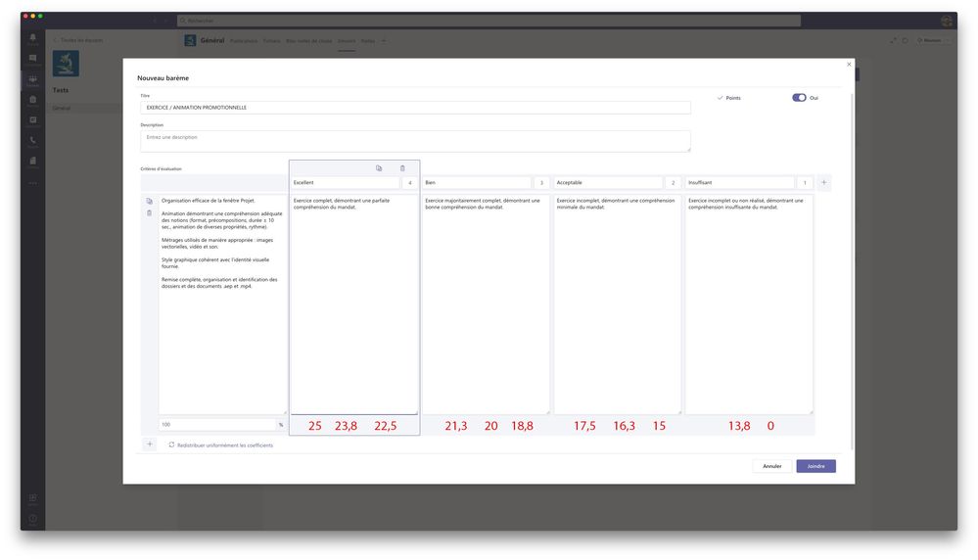Switch to Notes tab
The image size is (978, 560).
pos(368,41)
